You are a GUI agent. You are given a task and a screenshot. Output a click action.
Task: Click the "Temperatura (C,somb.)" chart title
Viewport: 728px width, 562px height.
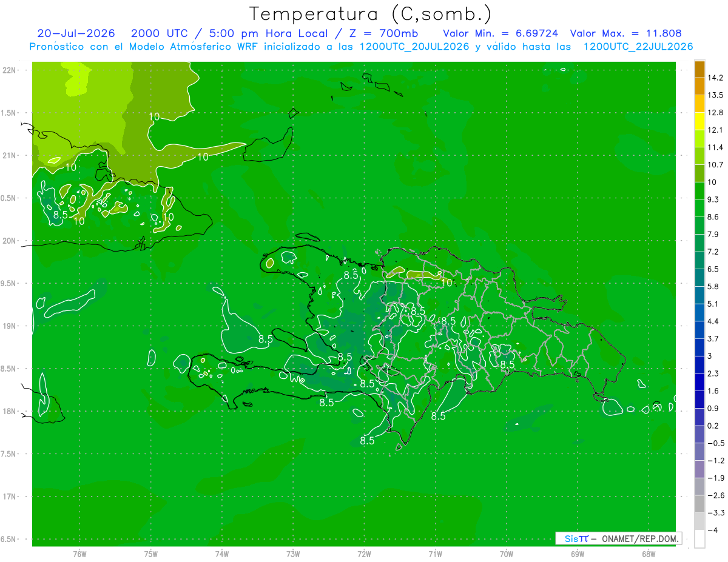pos(371,14)
